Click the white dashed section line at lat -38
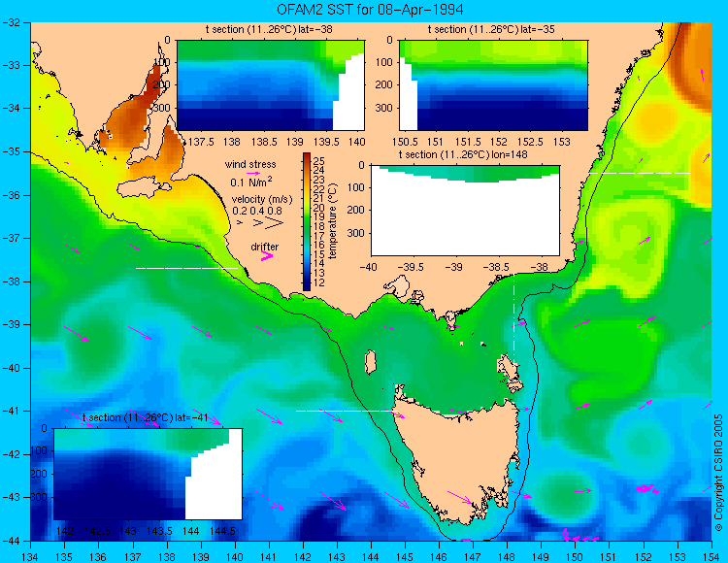 point(186,268)
